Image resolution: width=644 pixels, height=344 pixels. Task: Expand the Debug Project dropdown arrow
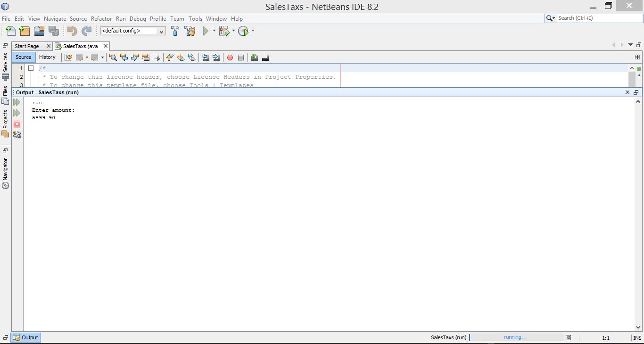pyautogui.click(x=233, y=31)
